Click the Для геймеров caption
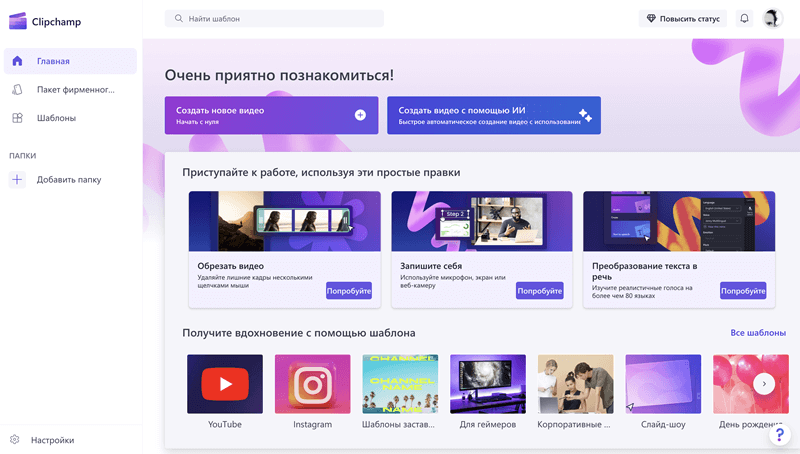This screenshot has width=800, height=454. [488, 424]
